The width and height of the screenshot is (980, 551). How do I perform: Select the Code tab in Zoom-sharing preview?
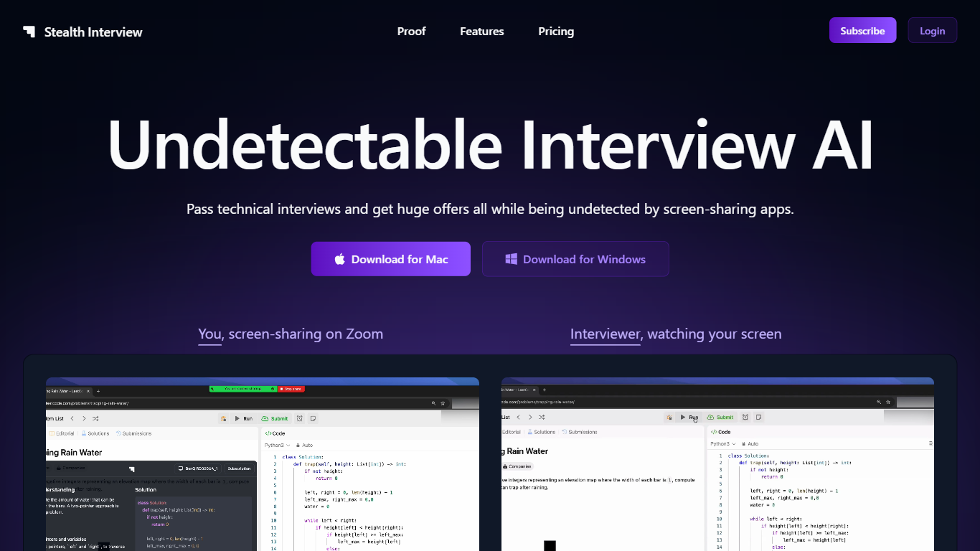pos(275,433)
